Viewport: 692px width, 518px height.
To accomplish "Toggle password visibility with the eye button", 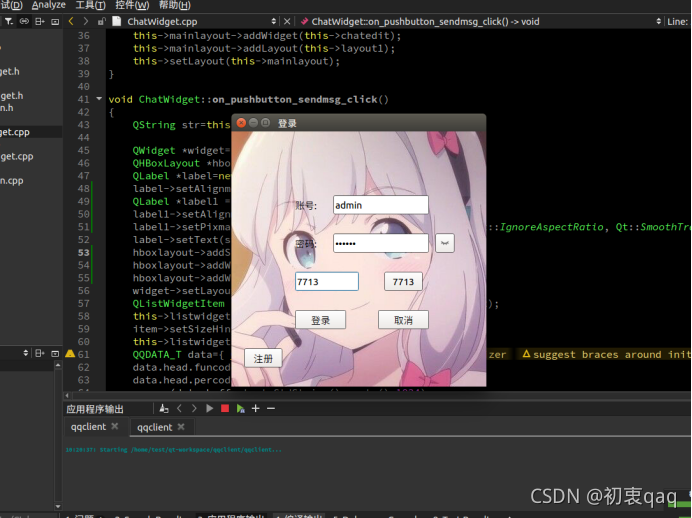I will click(445, 243).
